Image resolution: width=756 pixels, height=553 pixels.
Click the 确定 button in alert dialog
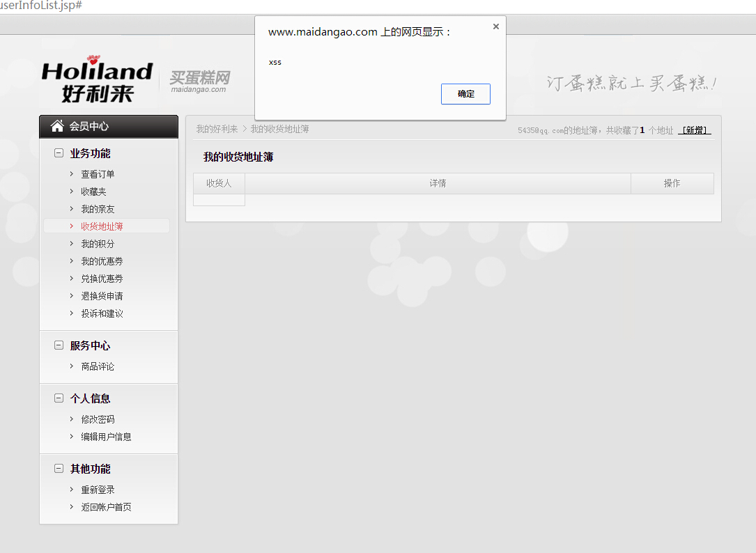pyautogui.click(x=465, y=94)
